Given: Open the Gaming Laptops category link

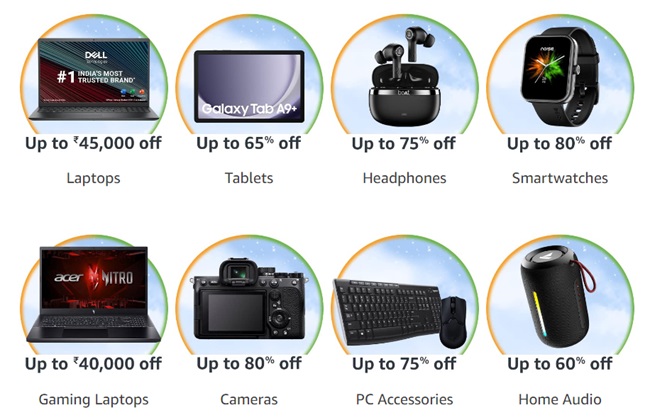Looking at the screenshot, I should point(94,400).
